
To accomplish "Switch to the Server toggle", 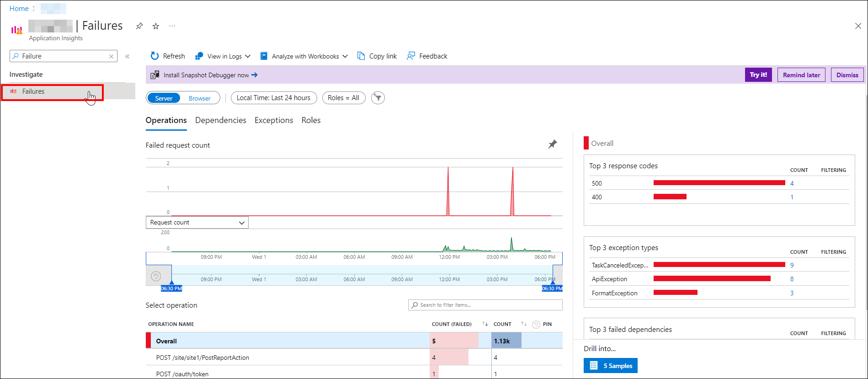I will click(164, 98).
